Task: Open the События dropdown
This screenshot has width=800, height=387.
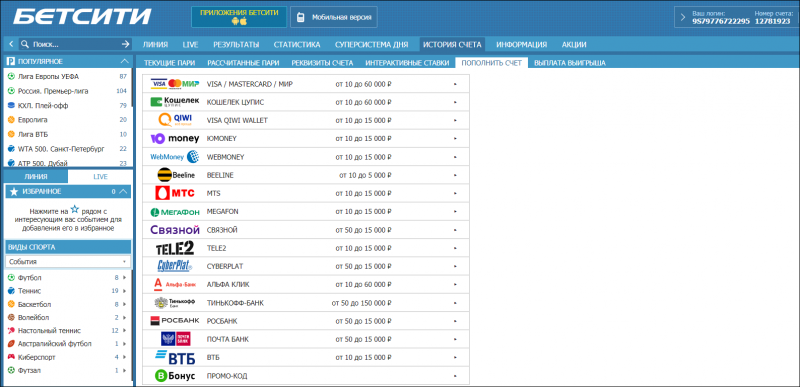Action: click(x=68, y=262)
